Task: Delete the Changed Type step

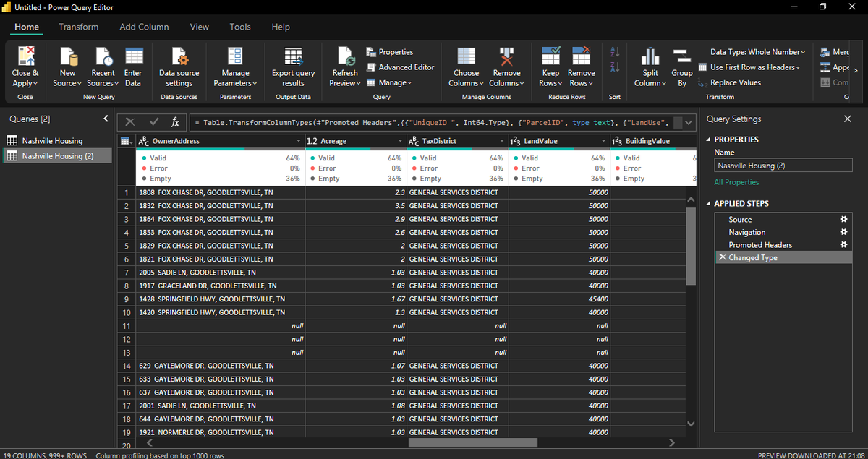Action: [x=722, y=257]
